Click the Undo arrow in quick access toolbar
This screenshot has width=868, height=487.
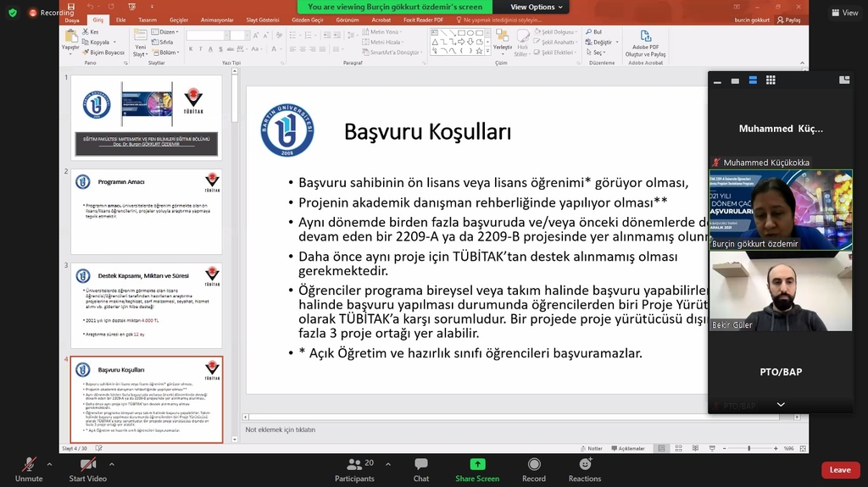point(90,7)
